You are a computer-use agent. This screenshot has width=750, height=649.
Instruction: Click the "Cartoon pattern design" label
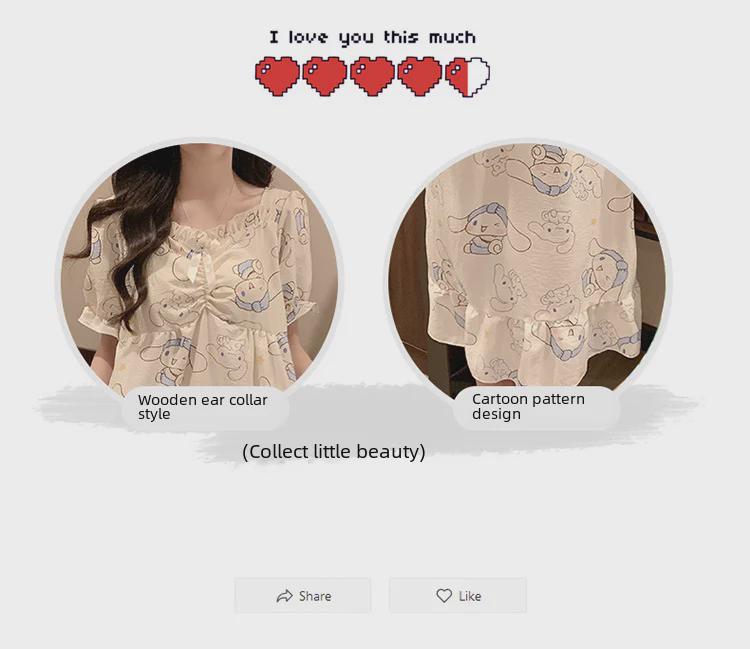click(528, 406)
